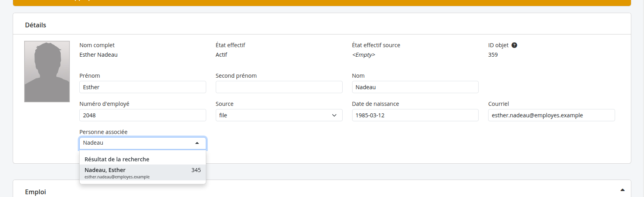The height and width of the screenshot is (197, 644).
Task: Click the ID objet help question-mark icon
Action: (514, 45)
